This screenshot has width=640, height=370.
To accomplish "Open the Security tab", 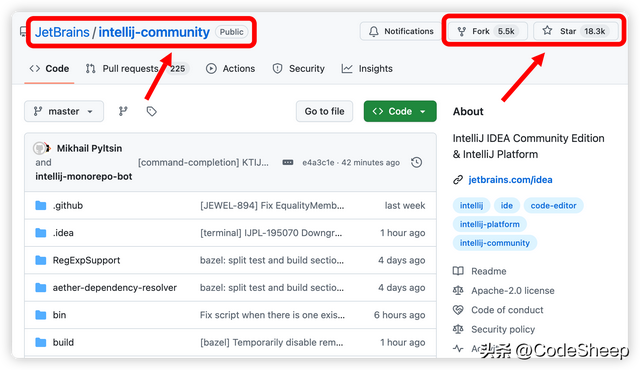I will [x=298, y=69].
